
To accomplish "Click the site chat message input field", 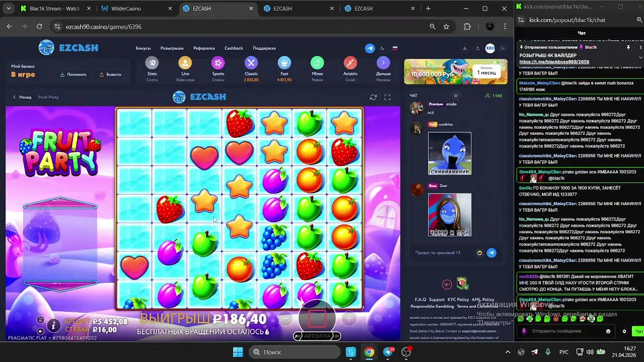I will [x=443, y=253].
